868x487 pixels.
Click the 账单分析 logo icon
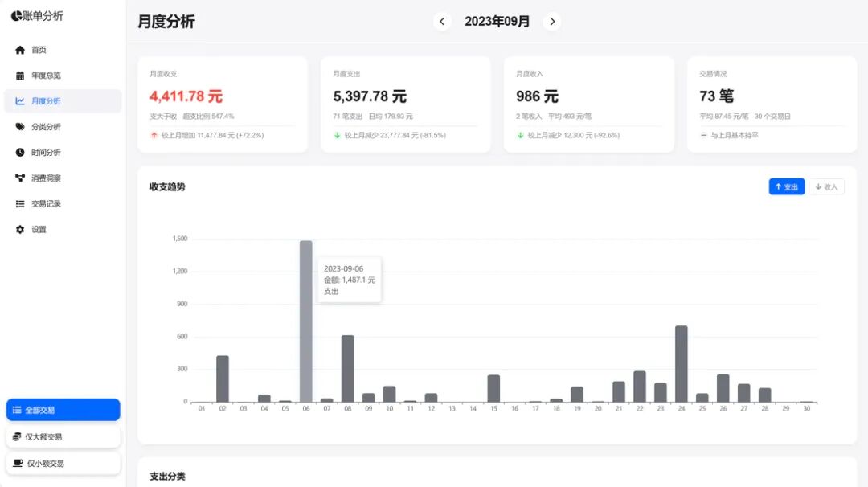pos(16,16)
